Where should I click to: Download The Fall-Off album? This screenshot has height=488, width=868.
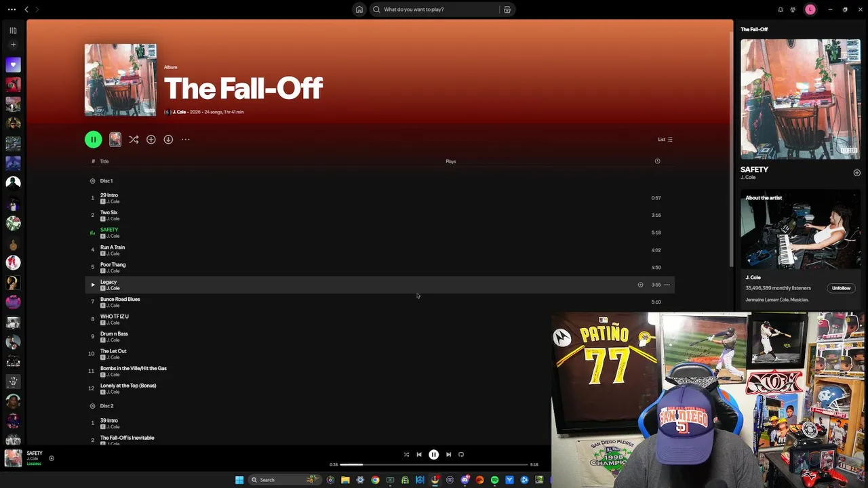pos(168,140)
